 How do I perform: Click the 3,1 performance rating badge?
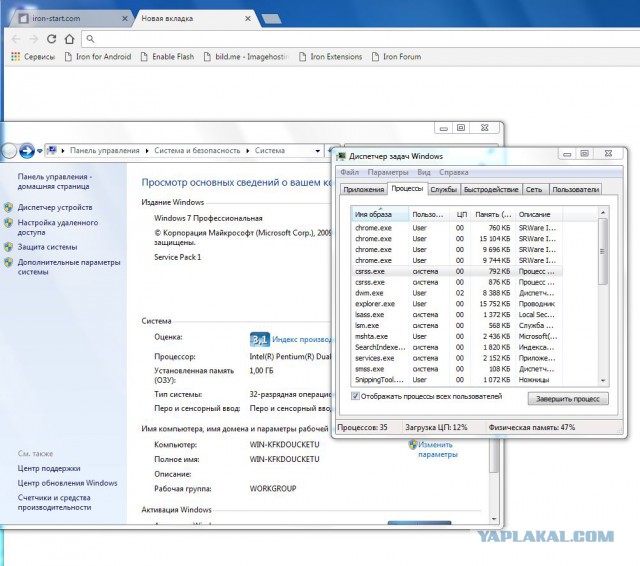point(260,340)
